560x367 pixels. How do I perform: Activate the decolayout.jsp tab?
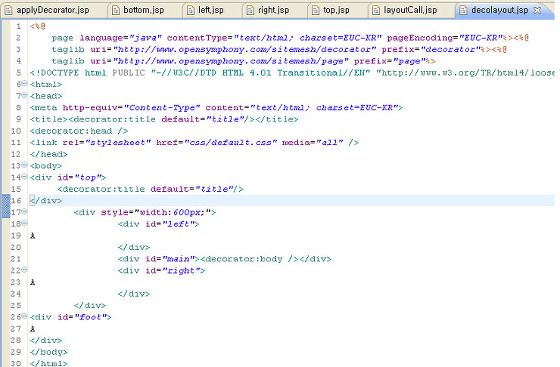pos(499,10)
